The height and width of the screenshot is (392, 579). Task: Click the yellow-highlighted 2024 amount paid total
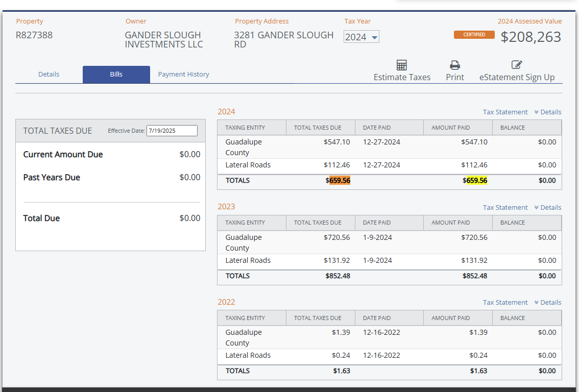pyautogui.click(x=477, y=180)
